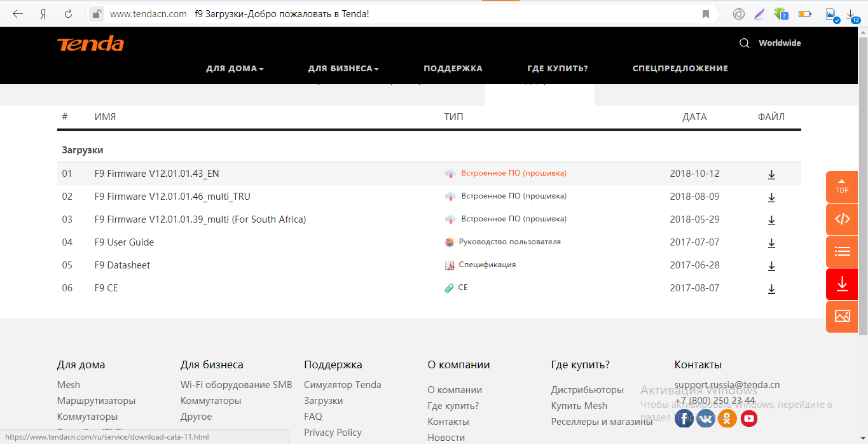The height and width of the screenshot is (444, 868).
Task: Expand the ДЛЯ БИЗНЕСА menu
Action: click(343, 68)
